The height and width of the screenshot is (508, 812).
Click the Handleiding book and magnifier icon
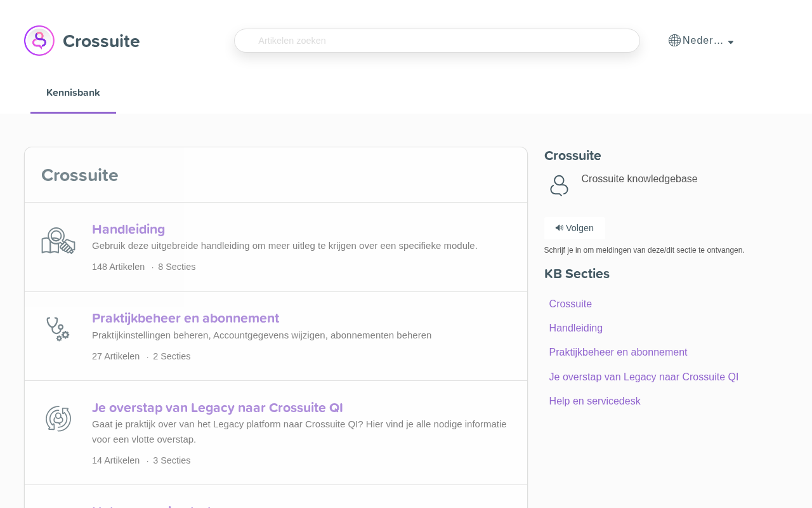[x=58, y=241]
